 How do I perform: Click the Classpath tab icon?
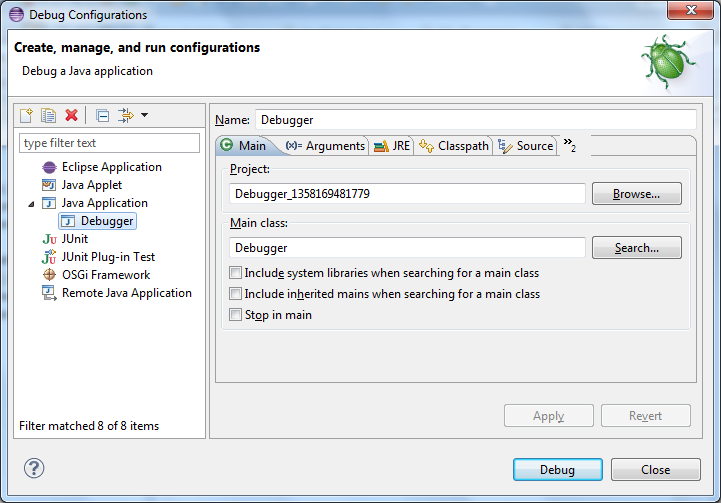426,146
